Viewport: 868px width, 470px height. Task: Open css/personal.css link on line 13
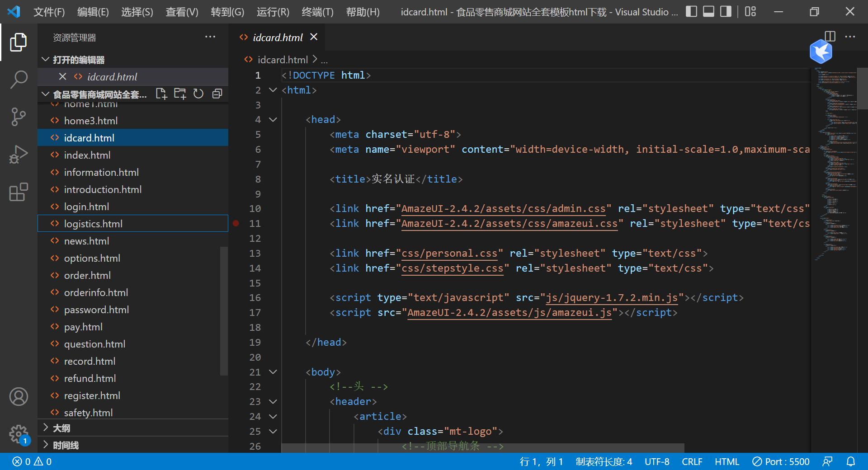[449, 253]
